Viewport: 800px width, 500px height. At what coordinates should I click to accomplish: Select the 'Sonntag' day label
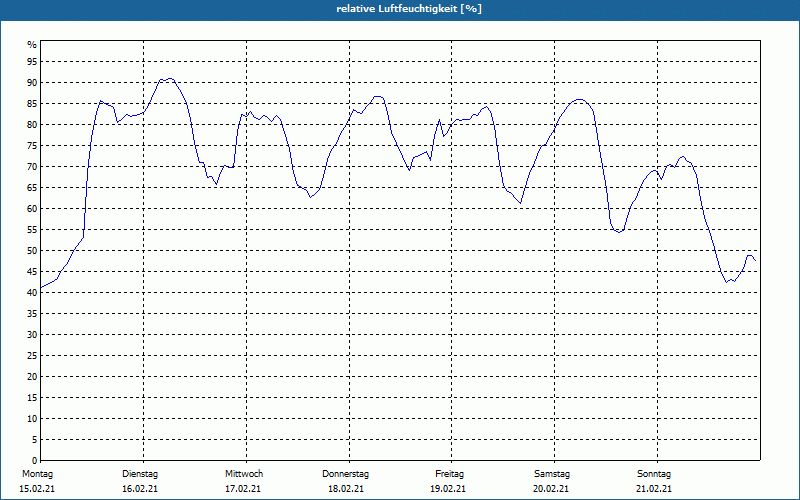click(654, 474)
